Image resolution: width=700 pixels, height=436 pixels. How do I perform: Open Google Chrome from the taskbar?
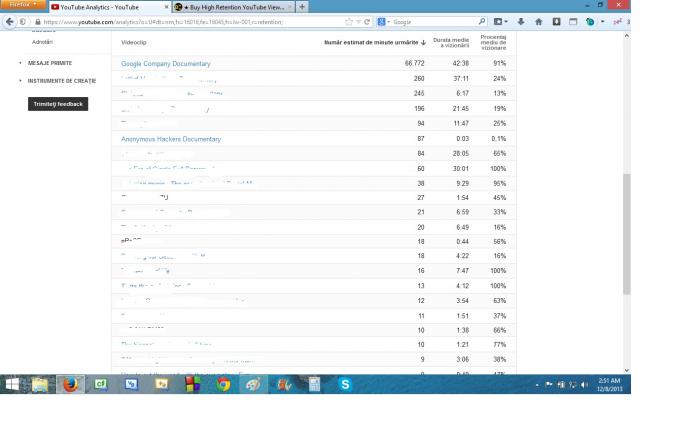[x=223, y=384]
